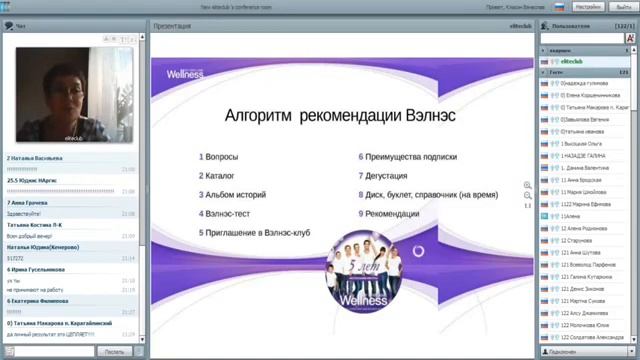Open the Подключен status dropdown
640x360 pixels.
coord(587,351)
